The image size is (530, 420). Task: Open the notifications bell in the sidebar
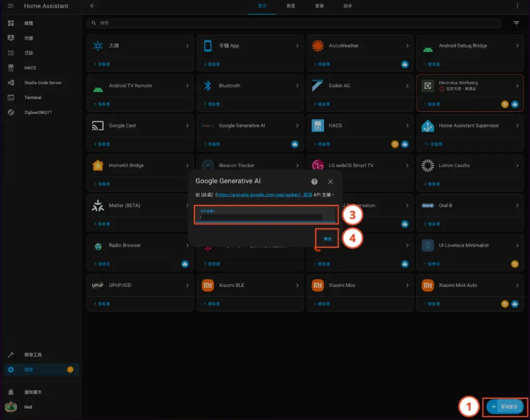click(11, 392)
